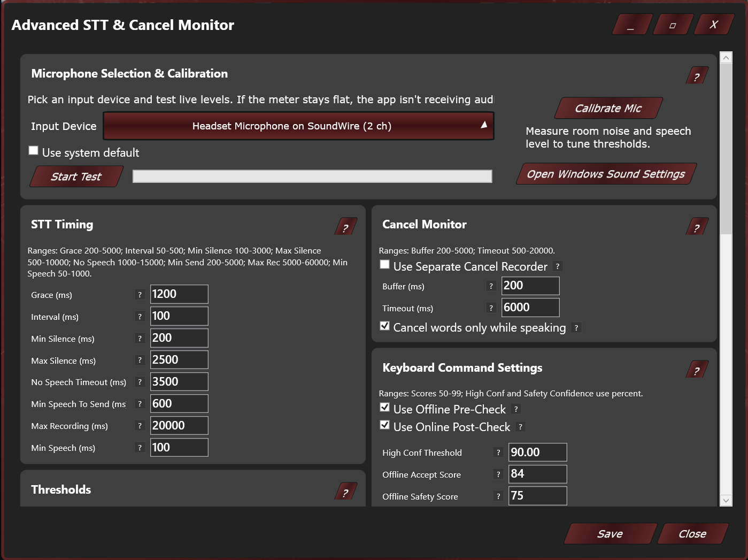The image size is (748, 560).
Task: Show help tip for Max Silence (ms)
Action: pos(140,360)
